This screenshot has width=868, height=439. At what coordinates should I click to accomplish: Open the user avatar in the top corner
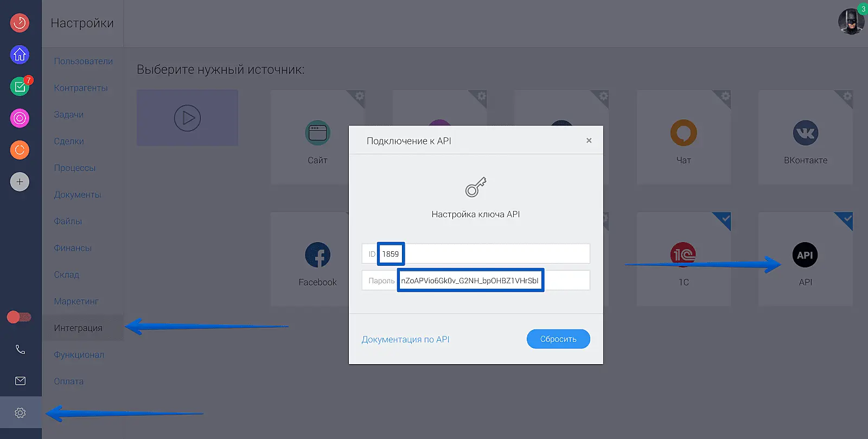(x=851, y=22)
